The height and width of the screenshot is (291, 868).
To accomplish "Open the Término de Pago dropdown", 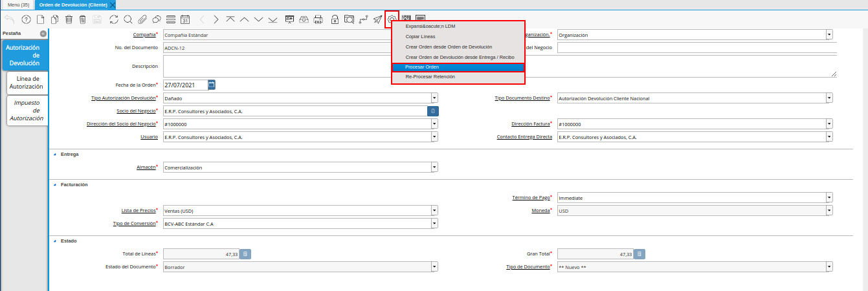I will tap(829, 198).
